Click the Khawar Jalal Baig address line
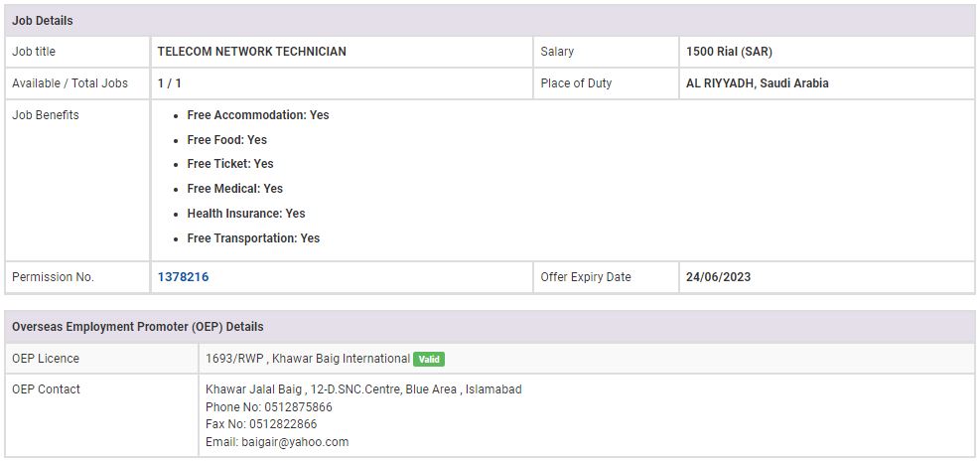Screen dimensions: 980x464 [x=362, y=389]
